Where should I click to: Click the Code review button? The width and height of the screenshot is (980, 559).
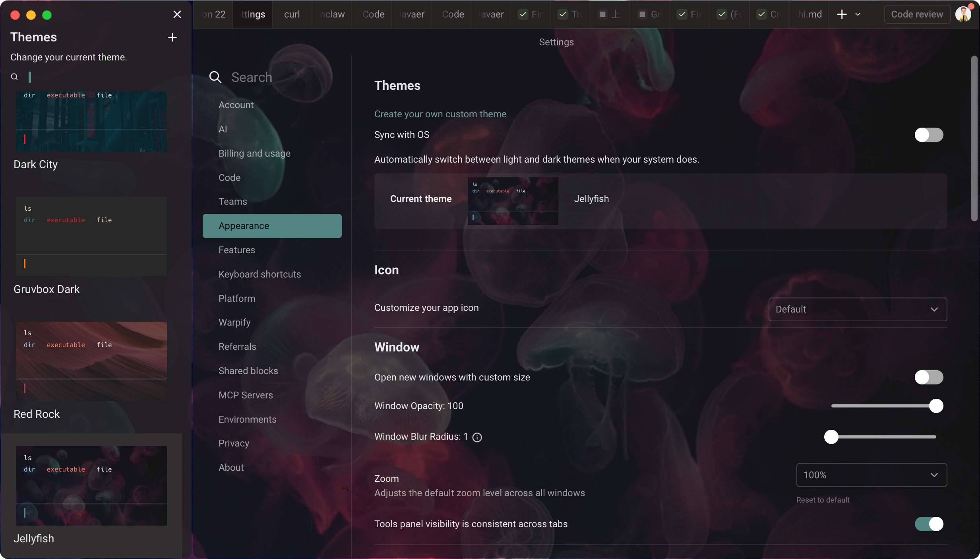point(916,15)
